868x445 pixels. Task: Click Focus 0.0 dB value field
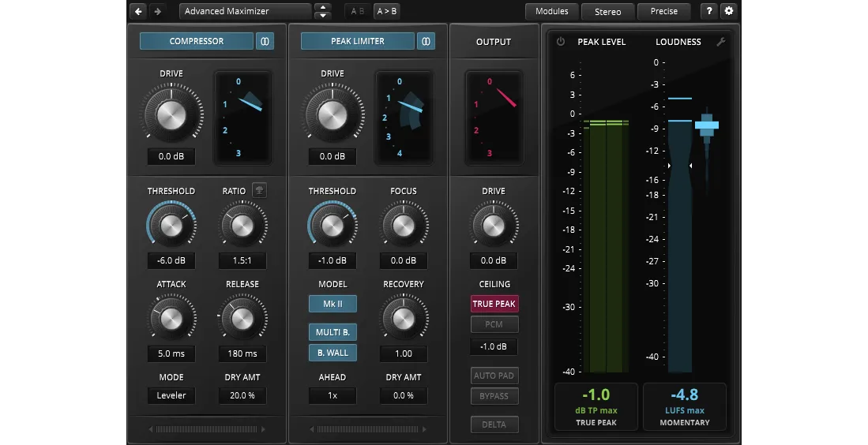coord(404,260)
